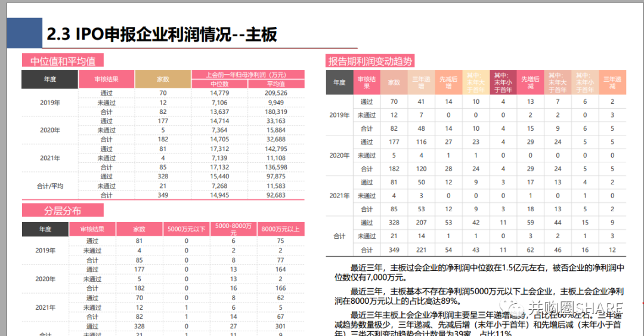Click the '三年递减' column header
The width and height of the screenshot is (644, 336).
coord(612,82)
